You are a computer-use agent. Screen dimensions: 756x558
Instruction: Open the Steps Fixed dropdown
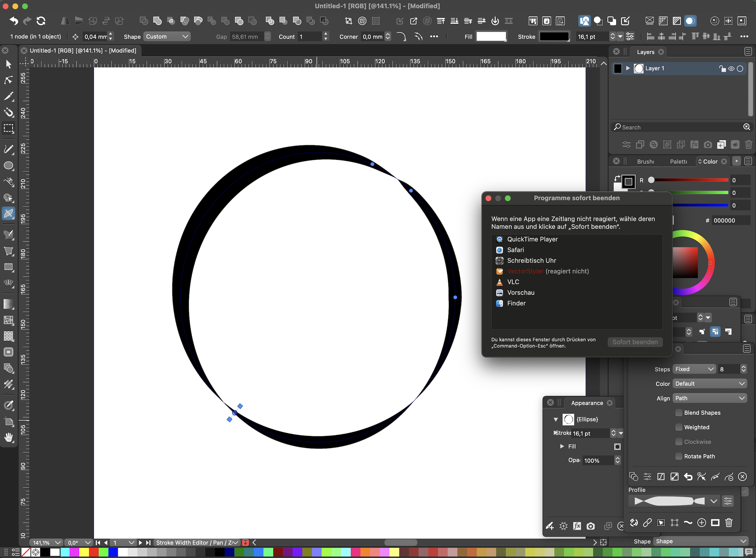(694, 369)
